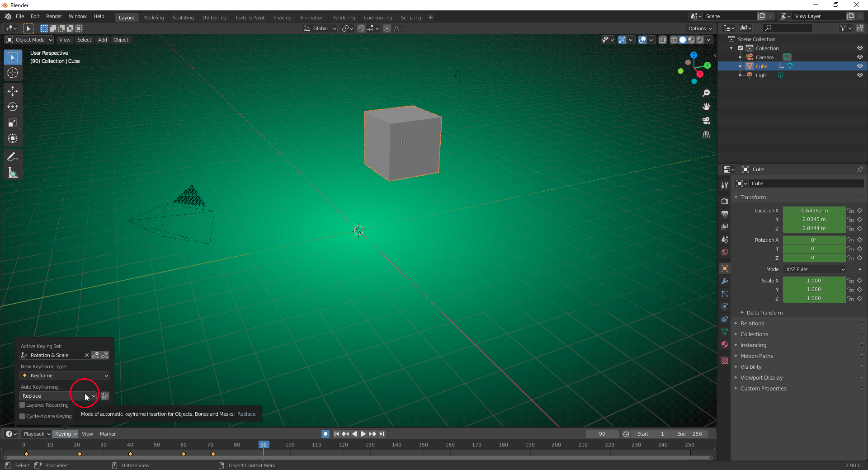
Task: Play the animation forward
Action: click(363, 434)
